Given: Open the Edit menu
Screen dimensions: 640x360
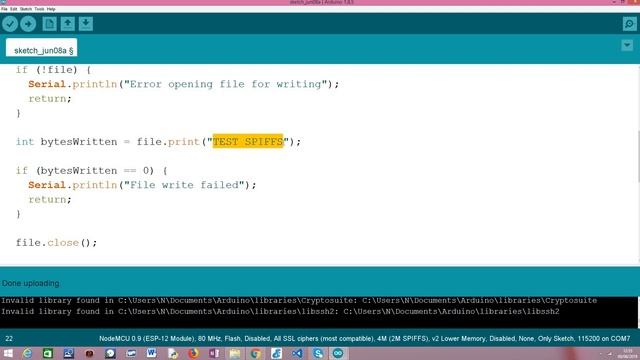Looking at the screenshot, I should [13, 9].
